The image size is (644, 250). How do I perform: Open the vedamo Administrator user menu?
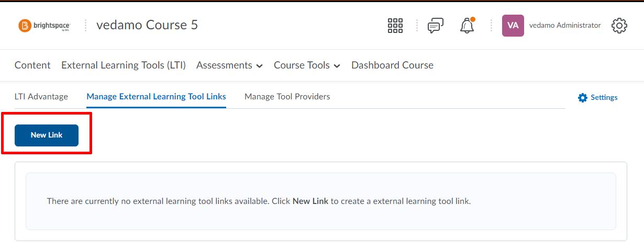tap(565, 25)
